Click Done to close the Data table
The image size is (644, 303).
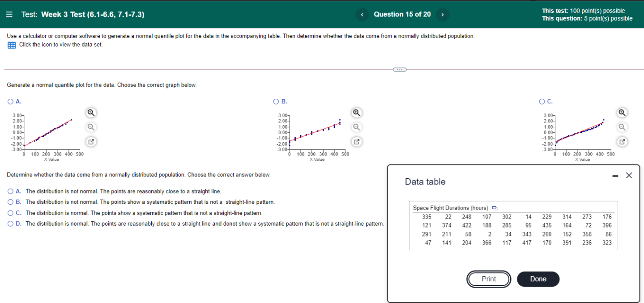click(x=537, y=279)
